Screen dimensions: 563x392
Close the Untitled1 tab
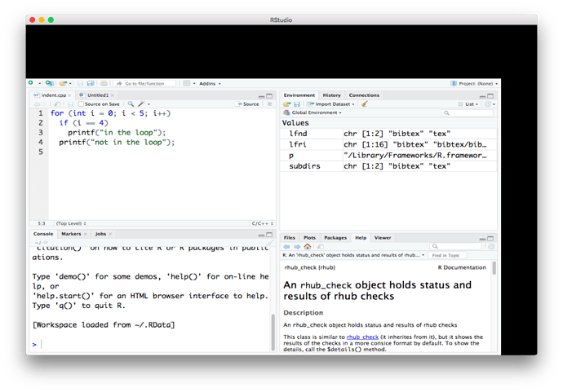(113, 95)
